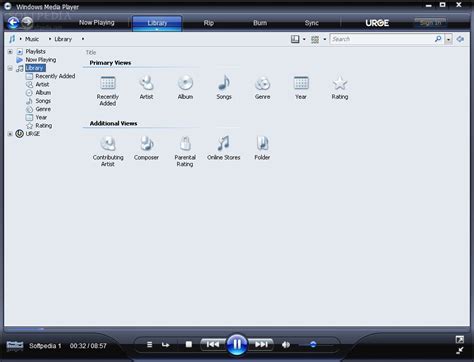Pause playback with the round button
The width and height of the screenshot is (474, 362).
pyautogui.click(x=237, y=344)
